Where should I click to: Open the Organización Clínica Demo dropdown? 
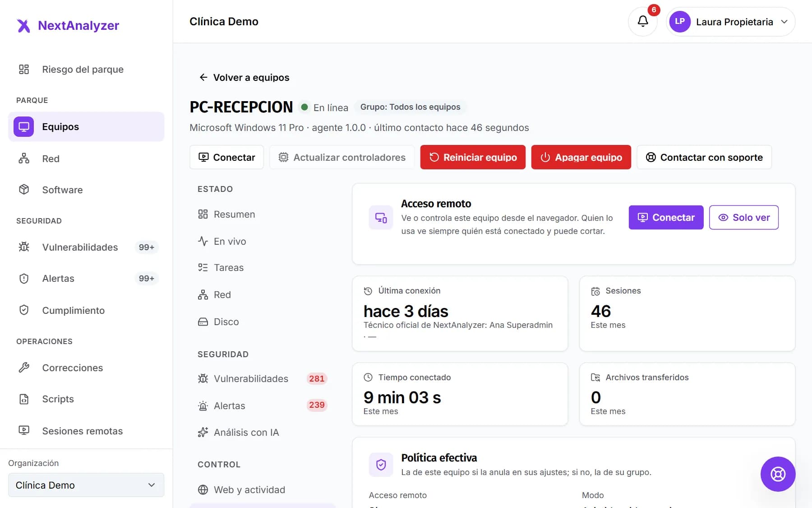pos(86,485)
